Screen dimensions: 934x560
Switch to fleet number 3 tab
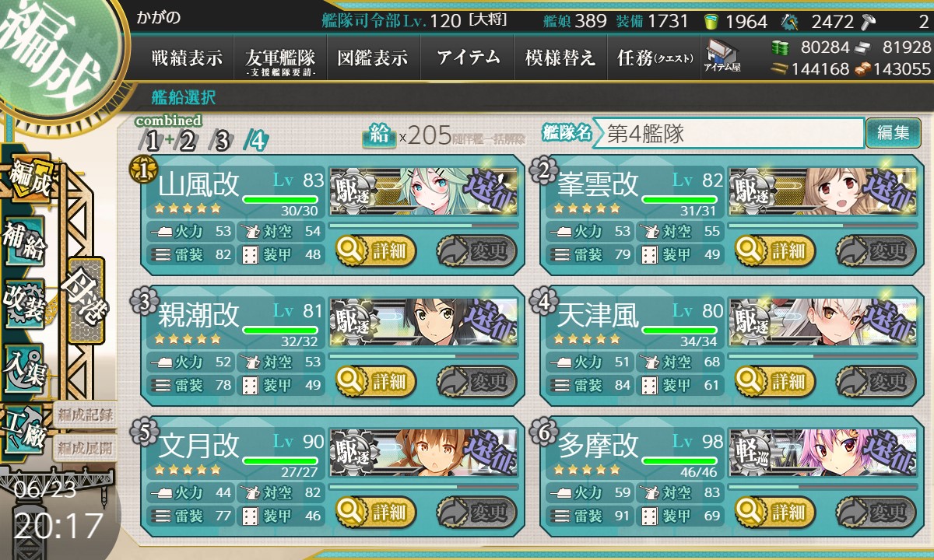coord(221,142)
